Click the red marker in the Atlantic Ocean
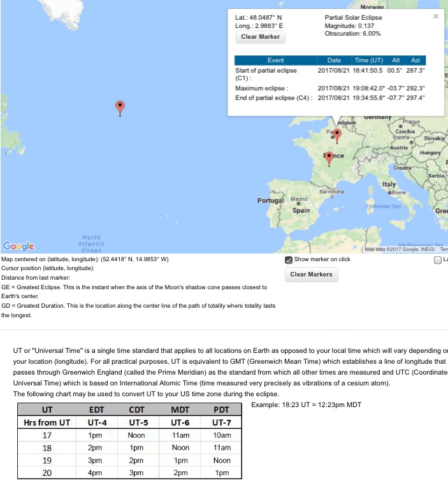448x495 pixels. click(x=120, y=108)
